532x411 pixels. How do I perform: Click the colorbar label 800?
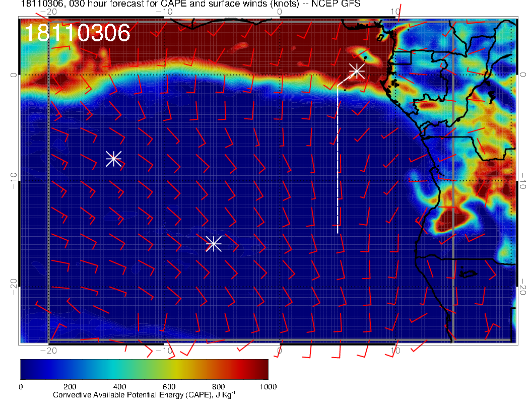[219, 387]
